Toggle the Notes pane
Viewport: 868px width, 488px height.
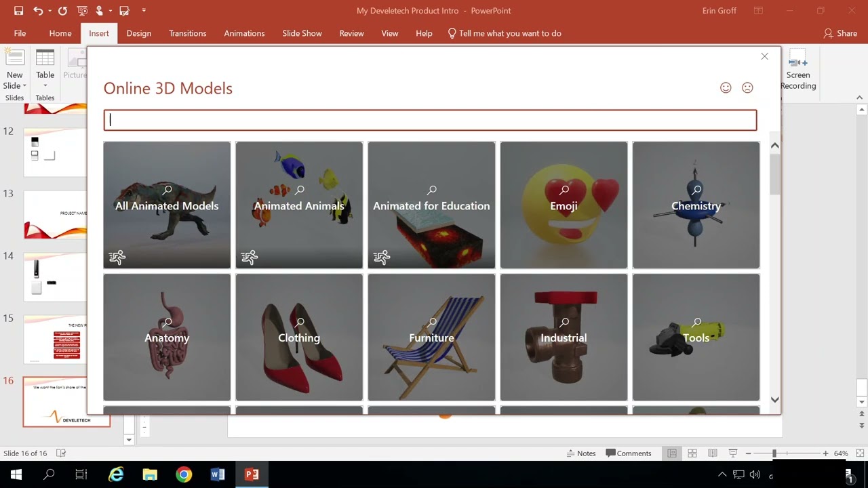[581, 453]
